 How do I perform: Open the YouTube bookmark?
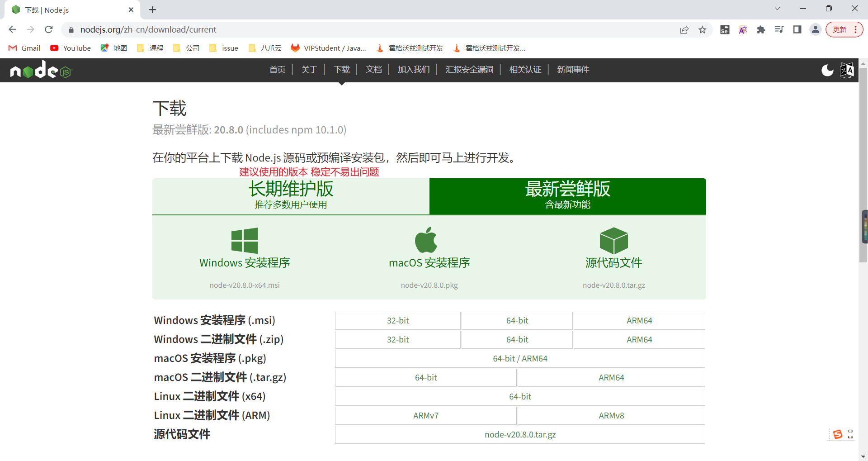pos(71,48)
